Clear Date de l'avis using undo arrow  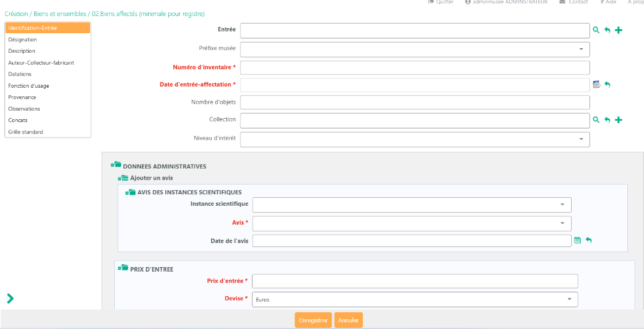(x=588, y=241)
